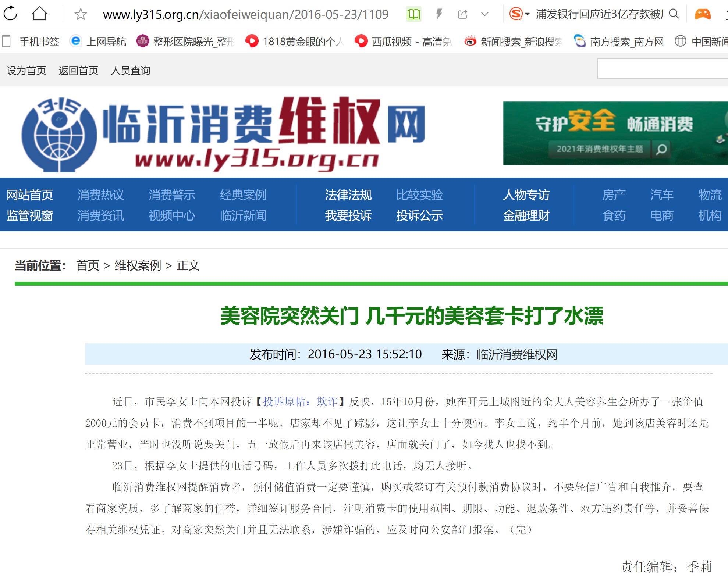Image resolution: width=728 pixels, height=579 pixels.
Task: Open 汽车 navigation item
Action: [x=661, y=195]
